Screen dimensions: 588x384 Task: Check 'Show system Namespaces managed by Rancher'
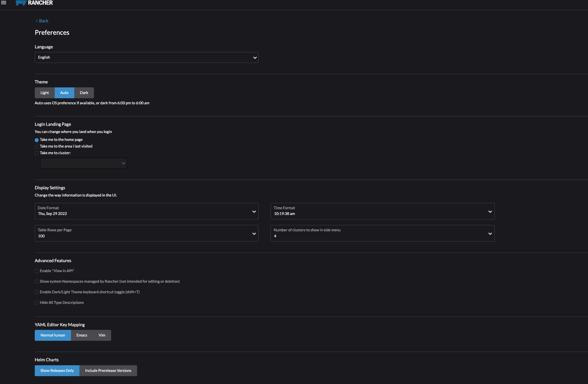click(x=37, y=281)
